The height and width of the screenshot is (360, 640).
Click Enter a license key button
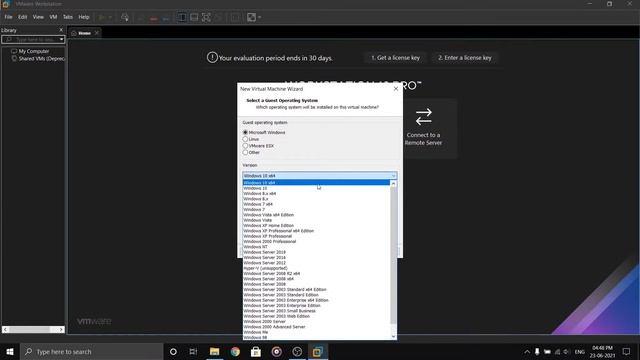tap(465, 58)
